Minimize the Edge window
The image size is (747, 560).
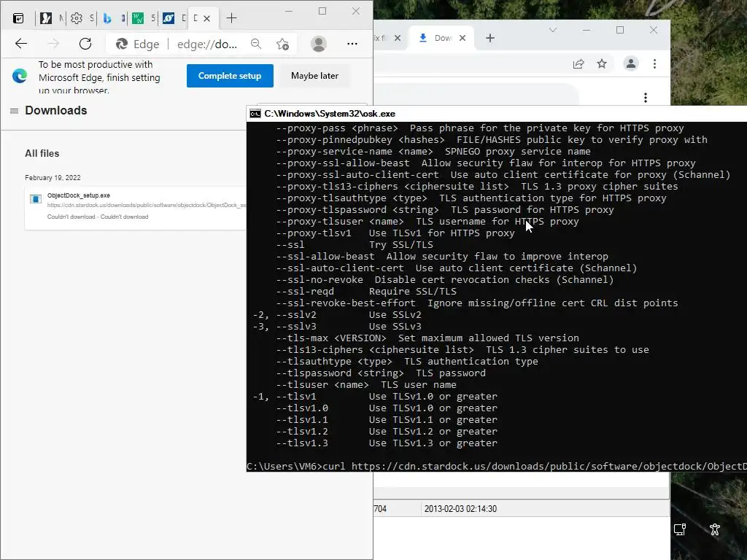point(289,11)
